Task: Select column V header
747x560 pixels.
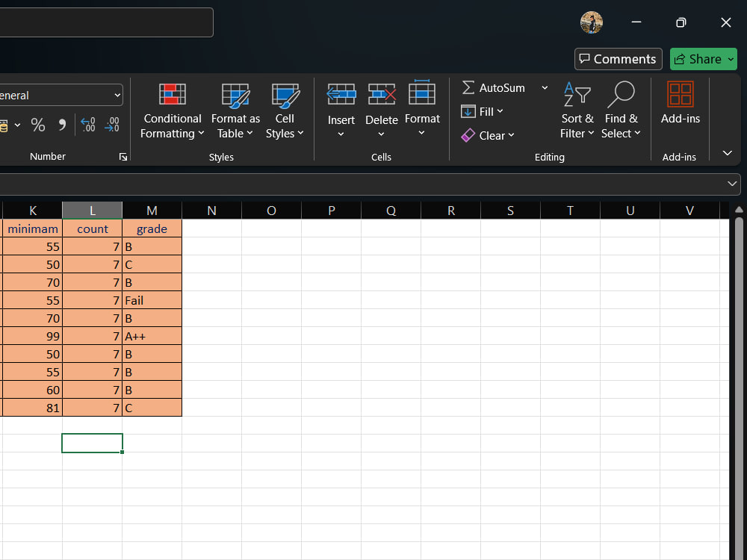Action: 689,211
